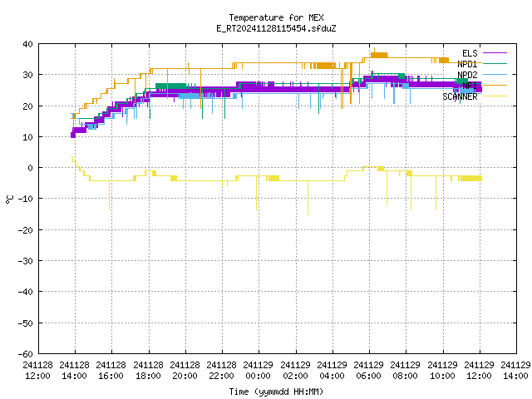Click the green NPD1 legend line sample
This screenshot has width=532, height=399.
[x=495, y=63]
